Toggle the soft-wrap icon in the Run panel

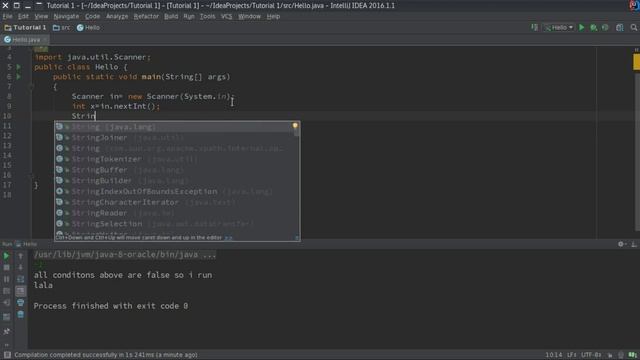[20, 279]
